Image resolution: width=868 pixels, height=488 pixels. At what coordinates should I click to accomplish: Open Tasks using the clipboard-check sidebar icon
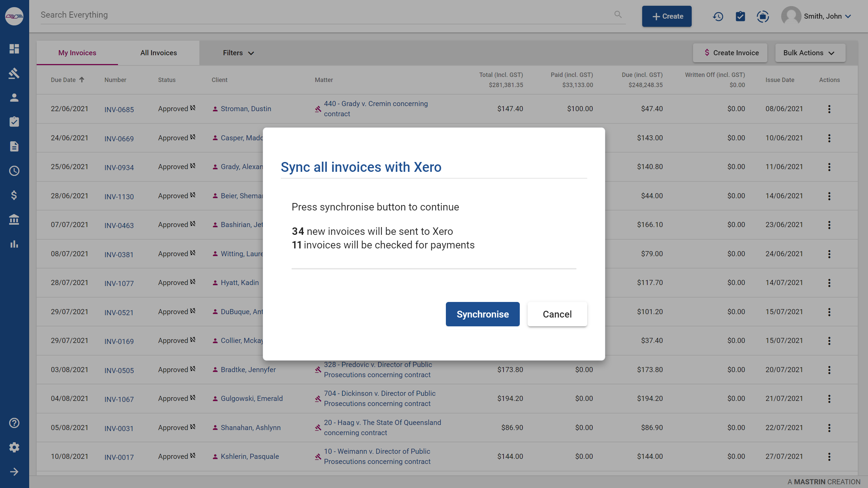tap(14, 122)
